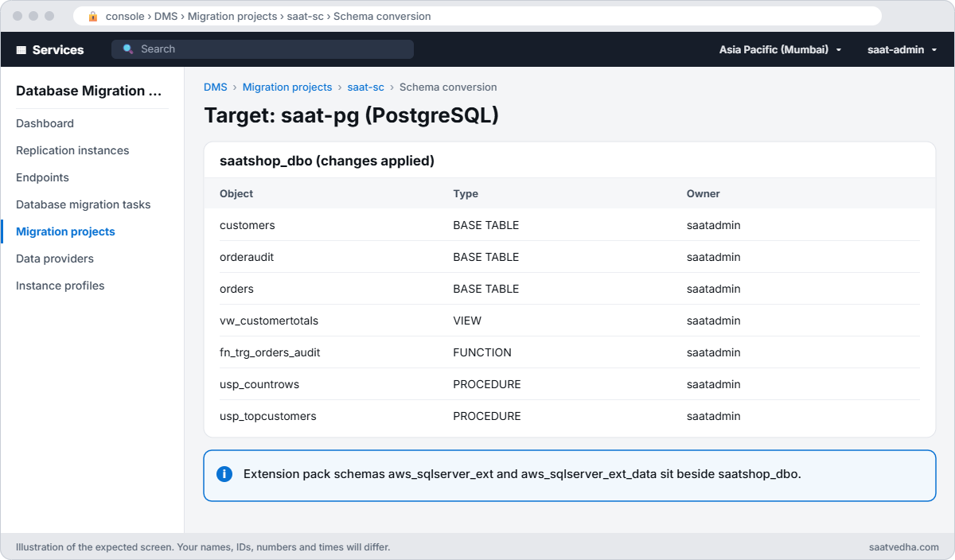Image resolution: width=955 pixels, height=560 pixels.
Task: Open Replication instances in sidebar
Action: point(72,150)
